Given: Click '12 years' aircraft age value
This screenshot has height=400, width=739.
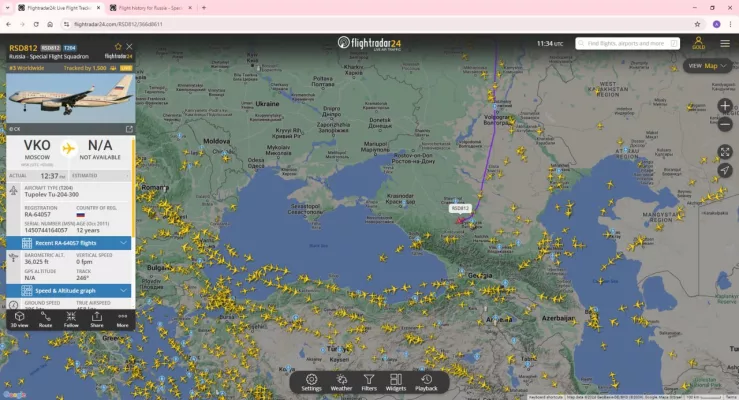Looking at the screenshot, I should coord(88,230).
